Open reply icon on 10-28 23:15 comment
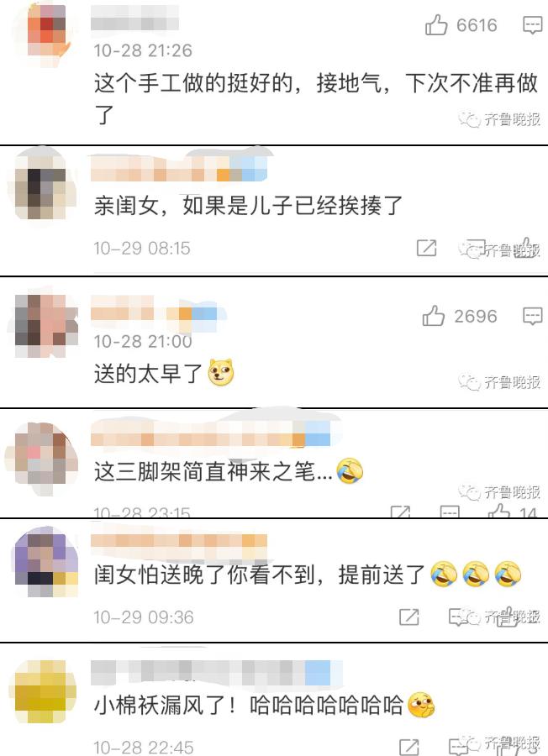Screen dimensions: 548x756 click(450, 512)
